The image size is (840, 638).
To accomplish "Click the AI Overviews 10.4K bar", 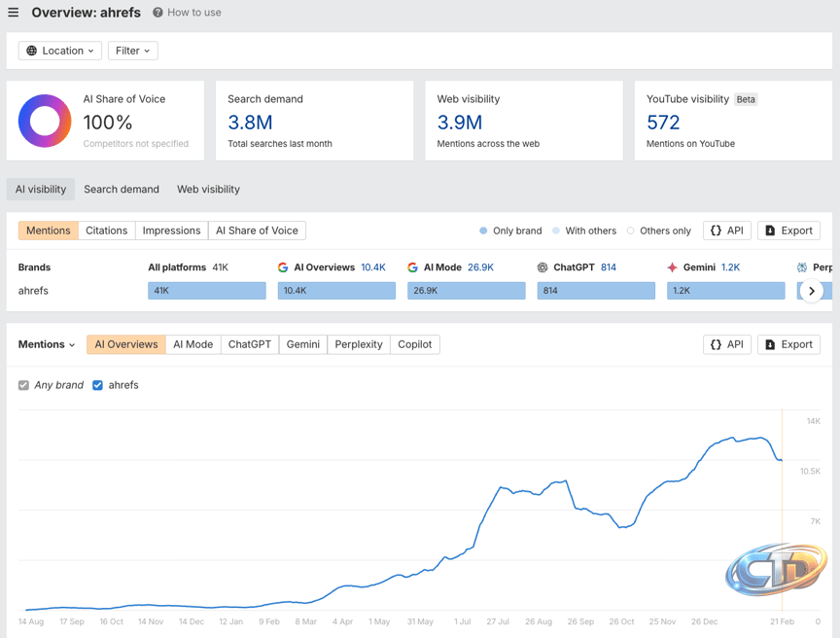I will (x=336, y=291).
